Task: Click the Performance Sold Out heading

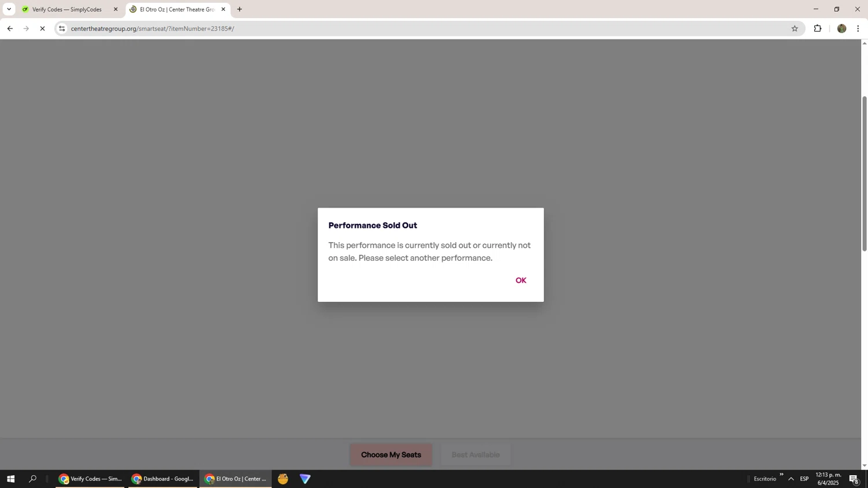Action: pyautogui.click(x=373, y=225)
